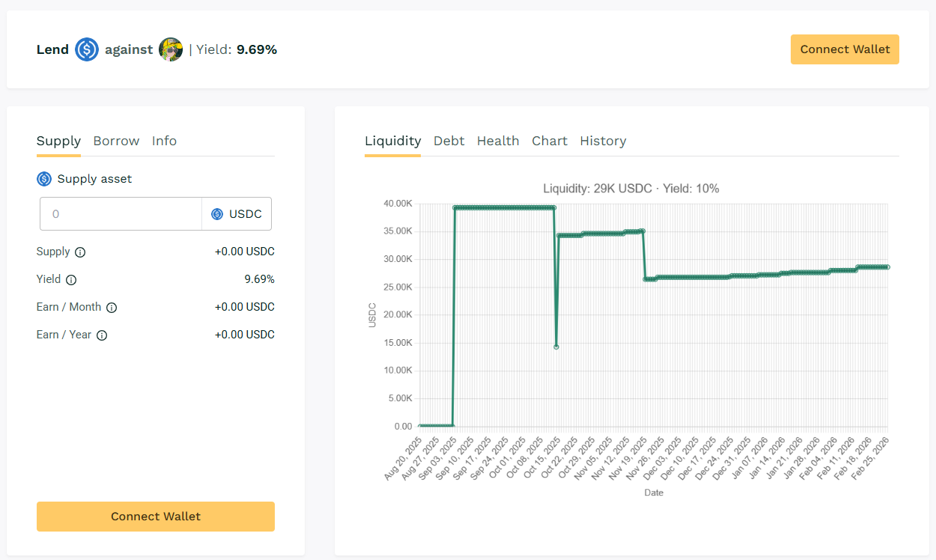Select the Supply tab

click(x=58, y=141)
